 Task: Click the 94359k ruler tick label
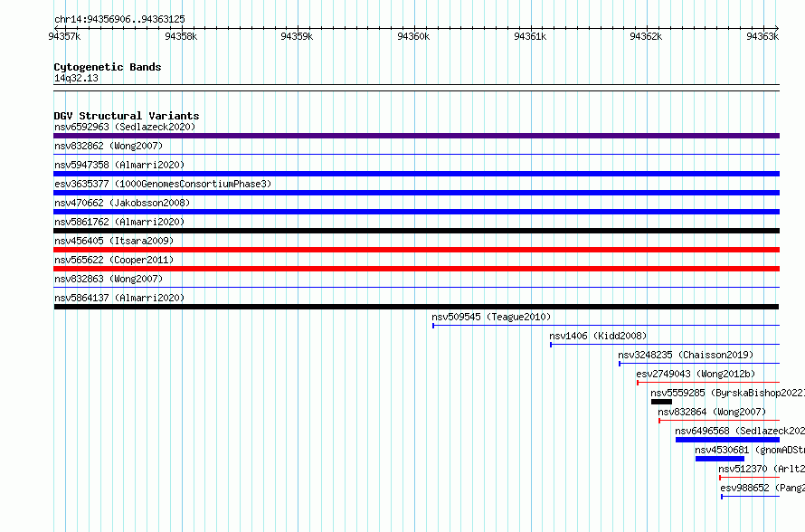(297, 36)
